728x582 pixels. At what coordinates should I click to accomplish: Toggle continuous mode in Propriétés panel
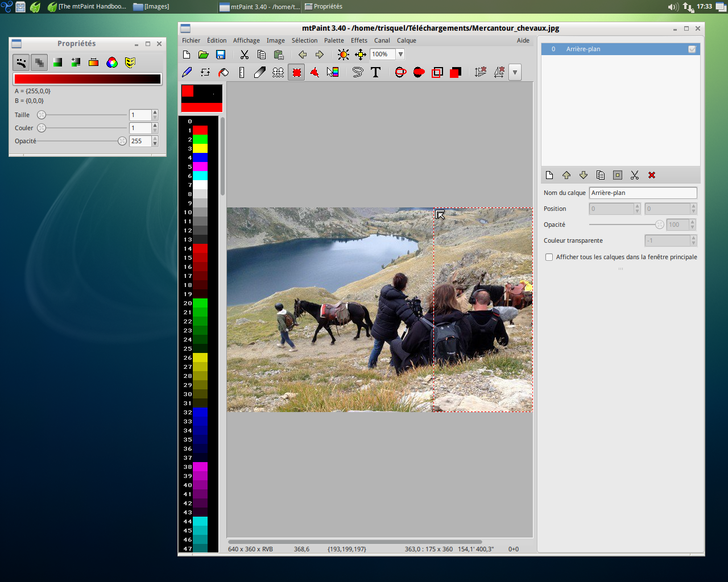pyautogui.click(x=21, y=63)
